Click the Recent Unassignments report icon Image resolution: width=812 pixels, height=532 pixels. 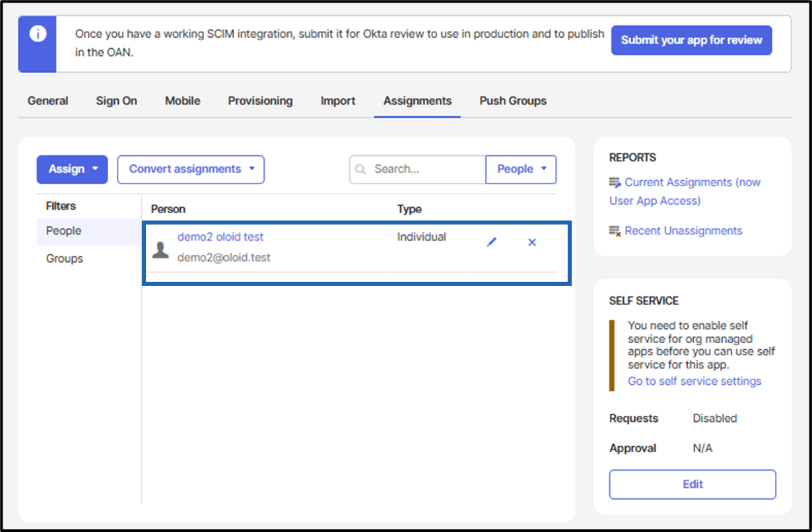click(615, 230)
